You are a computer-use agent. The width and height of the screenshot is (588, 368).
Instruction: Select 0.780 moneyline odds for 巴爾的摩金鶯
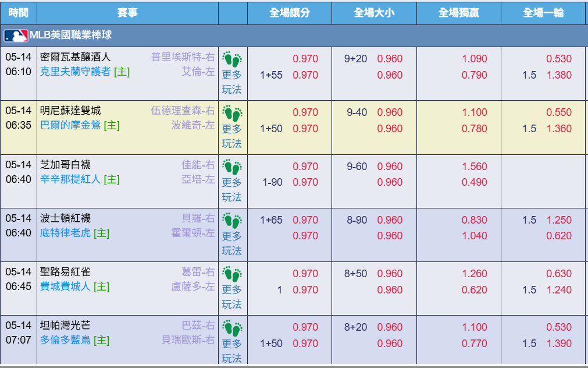coord(475,129)
